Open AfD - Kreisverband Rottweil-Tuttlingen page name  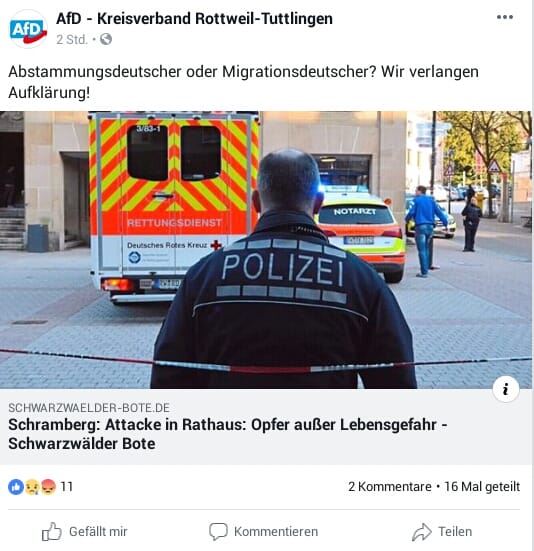(194, 19)
